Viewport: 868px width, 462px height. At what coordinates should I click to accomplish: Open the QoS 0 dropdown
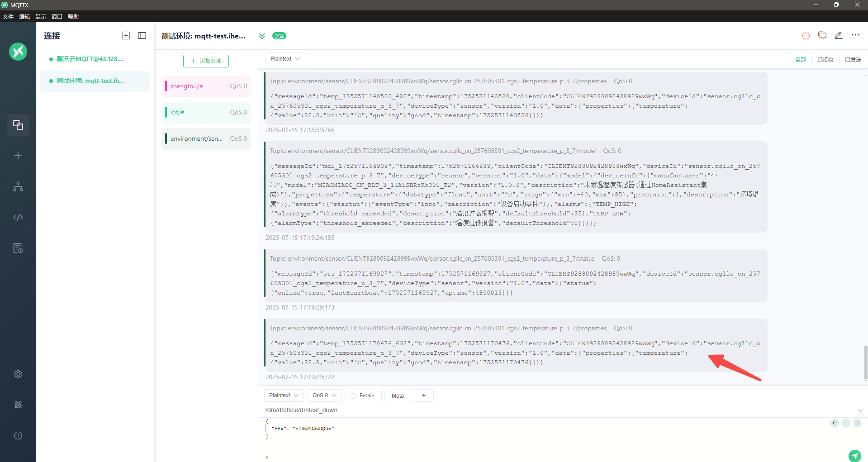coord(324,395)
